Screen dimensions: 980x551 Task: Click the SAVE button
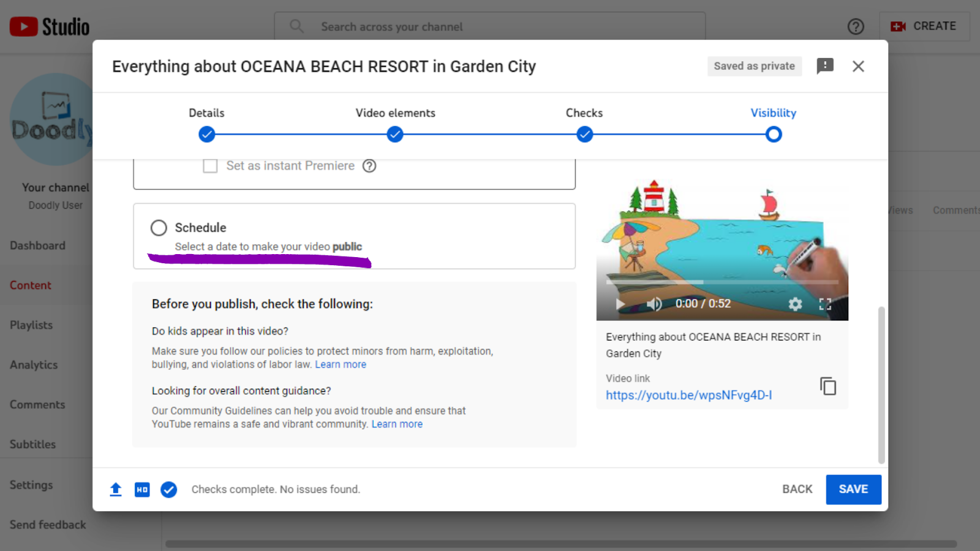point(853,489)
